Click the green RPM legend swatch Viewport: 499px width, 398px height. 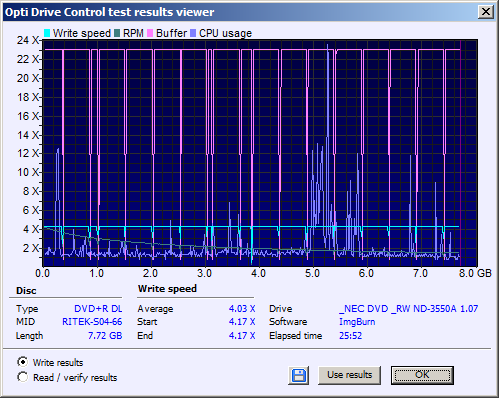coord(117,33)
